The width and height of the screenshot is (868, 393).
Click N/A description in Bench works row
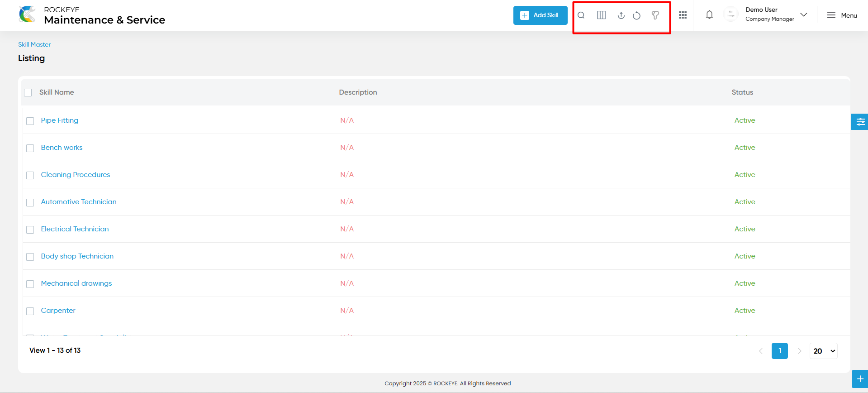coord(347,148)
